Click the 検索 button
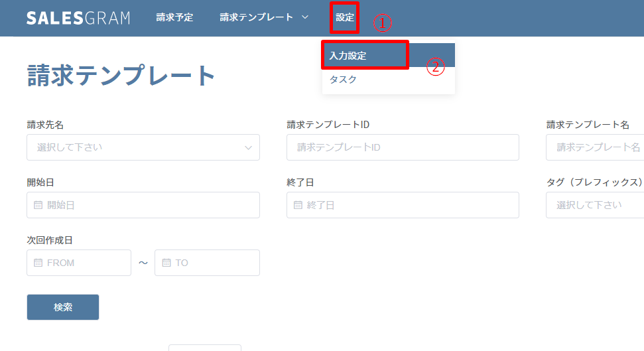 (63, 307)
